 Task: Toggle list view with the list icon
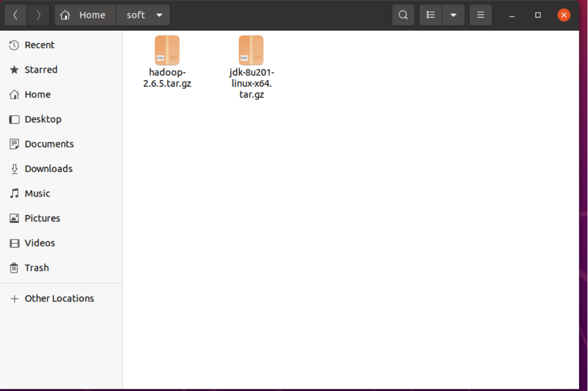click(x=430, y=15)
